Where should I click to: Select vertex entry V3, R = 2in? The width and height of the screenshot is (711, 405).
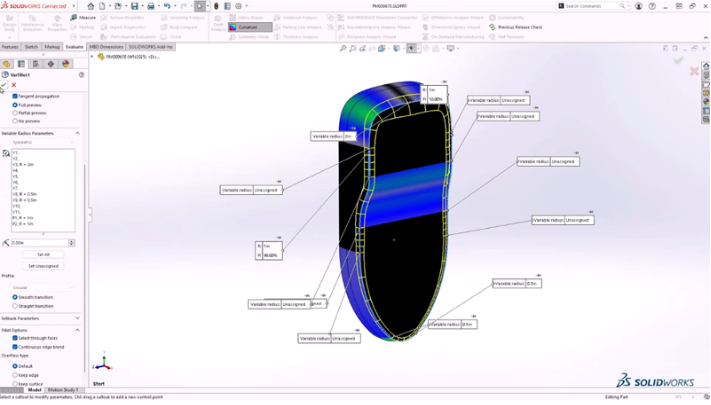[23, 165]
